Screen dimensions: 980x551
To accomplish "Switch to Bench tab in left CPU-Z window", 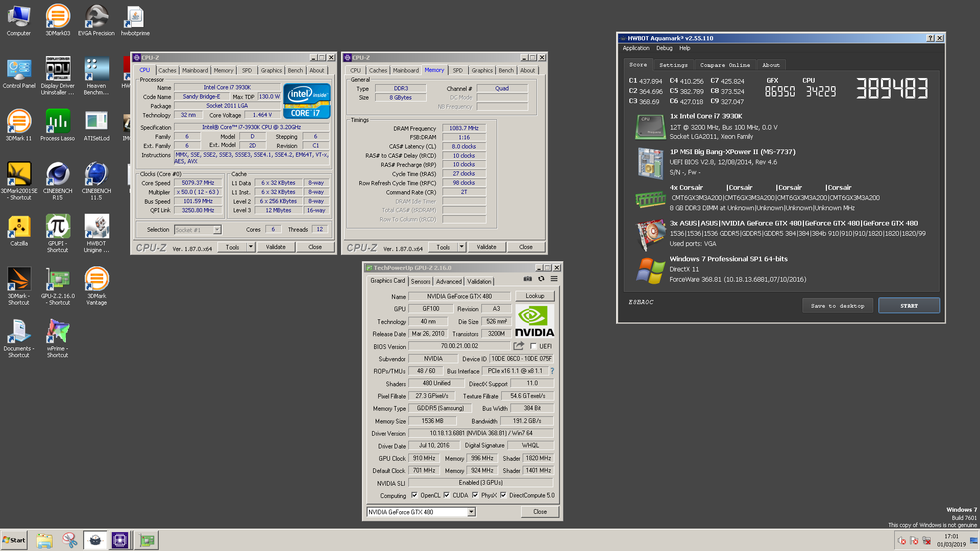I will pos(295,70).
